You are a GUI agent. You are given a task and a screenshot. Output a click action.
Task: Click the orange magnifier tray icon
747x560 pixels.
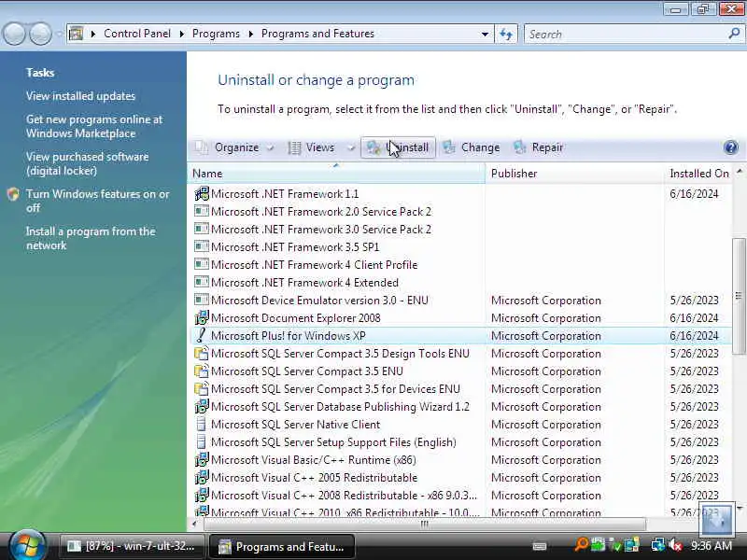click(x=581, y=546)
